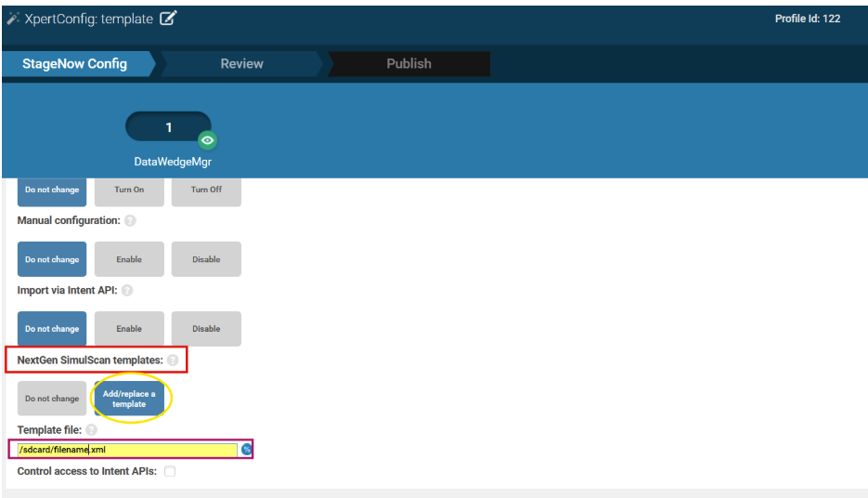Viewport: 868px width, 498px height.
Task: Set Manual configuration to Enable
Action: click(x=129, y=259)
